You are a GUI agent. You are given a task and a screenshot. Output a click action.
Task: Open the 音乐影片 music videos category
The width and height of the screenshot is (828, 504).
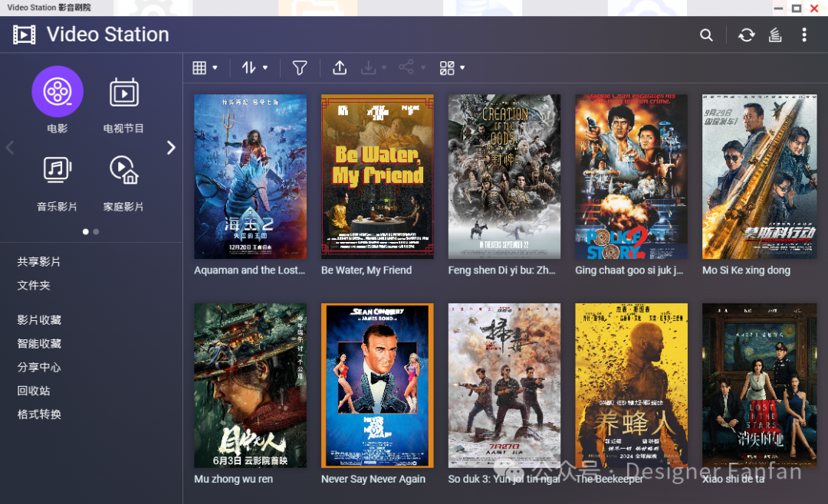(58, 170)
